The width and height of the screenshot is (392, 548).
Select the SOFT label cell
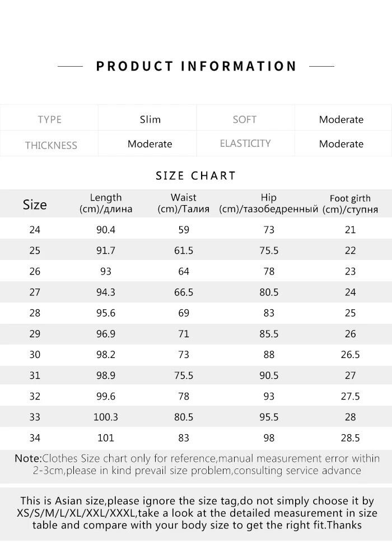pyautogui.click(x=245, y=119)
